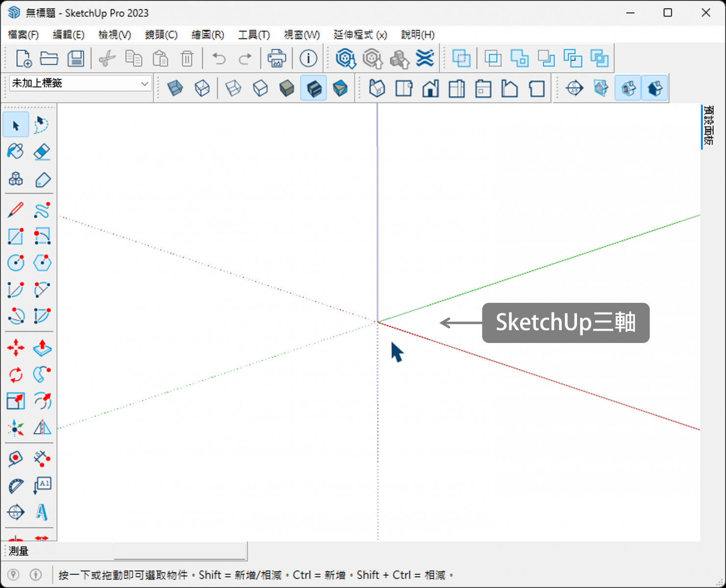
Task: Open a file with the folder icon
Action: pyautogui.click(x=49, y=58)
